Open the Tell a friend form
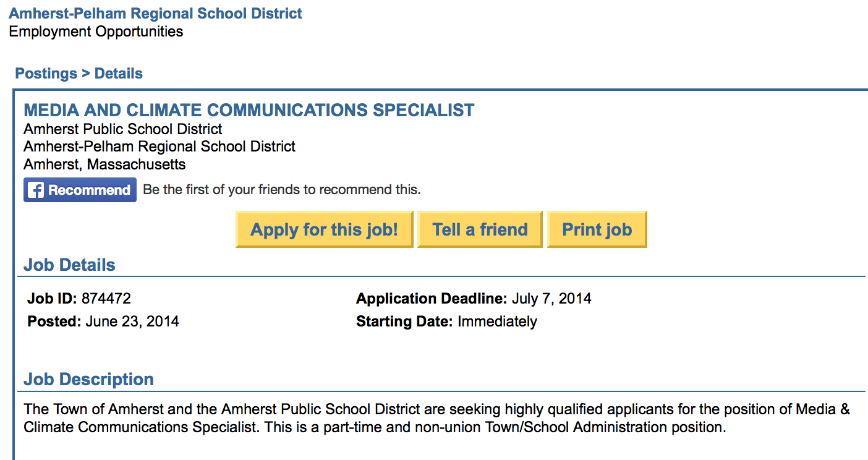Screen dimensions: 868x460 (480, 229)
